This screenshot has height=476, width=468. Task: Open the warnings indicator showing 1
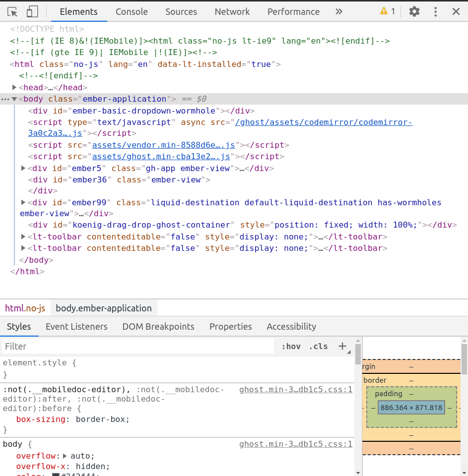(388, 11)
